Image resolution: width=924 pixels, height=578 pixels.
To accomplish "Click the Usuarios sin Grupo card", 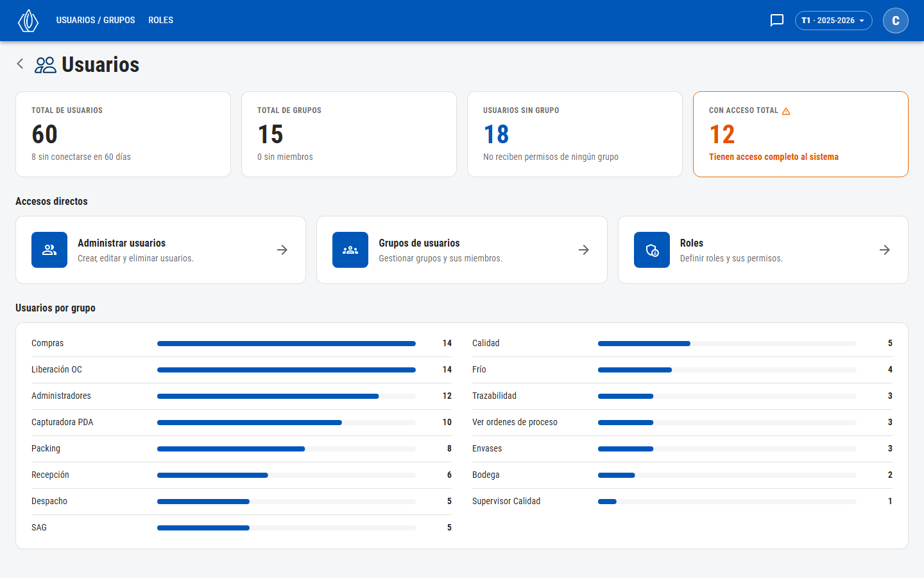I will (x=575, y=134).
